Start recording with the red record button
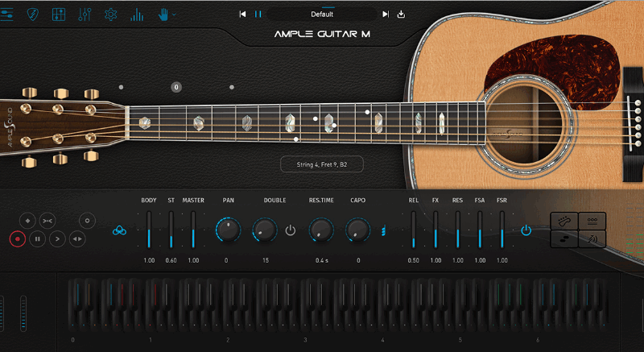The image size is (644, 352). click(18, 238)
